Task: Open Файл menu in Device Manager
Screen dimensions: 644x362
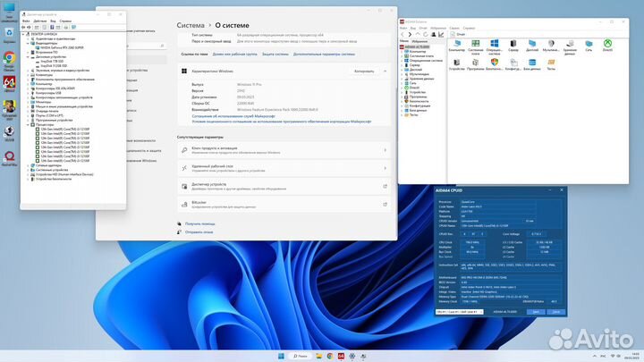Action: [x=26, y=21]
